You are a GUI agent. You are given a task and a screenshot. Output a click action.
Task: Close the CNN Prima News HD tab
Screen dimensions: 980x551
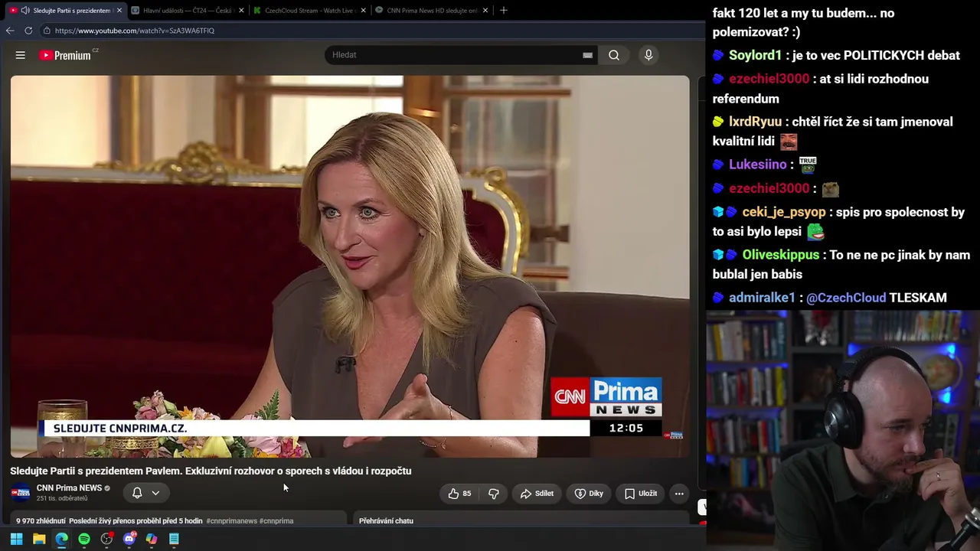click(485, 11)
